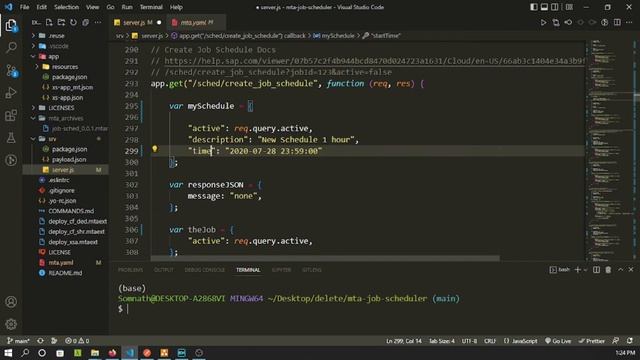Viewport: 640px width, 360px height.
Task: Open the Testing flask view
Action: click(x=11, y=138)
